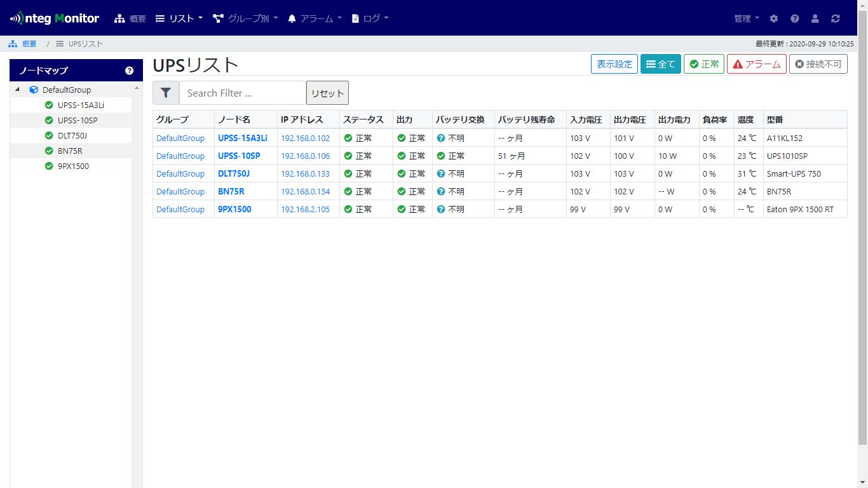Open UPSS-10SP node name link in table
The width and height of the screenshot is (868, 488).
click(239, 156)
